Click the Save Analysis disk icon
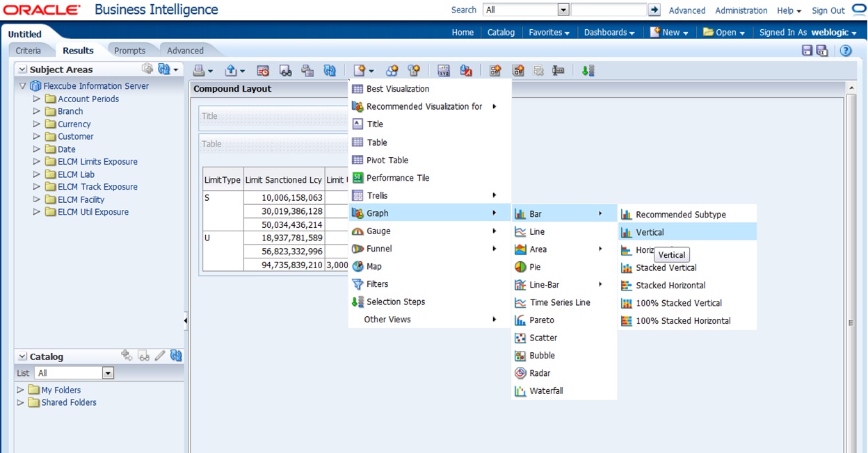The width and height of the screenshot is (868, 453). (807, 50)
